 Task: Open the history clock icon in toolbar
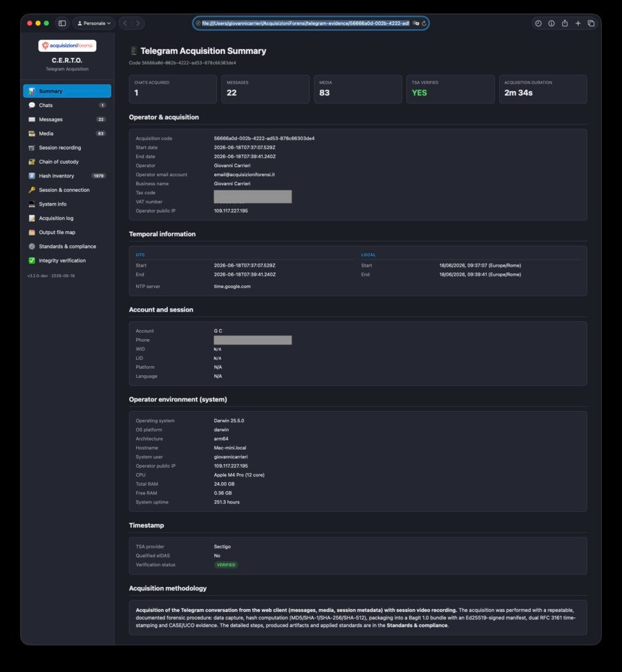(538, 23)
